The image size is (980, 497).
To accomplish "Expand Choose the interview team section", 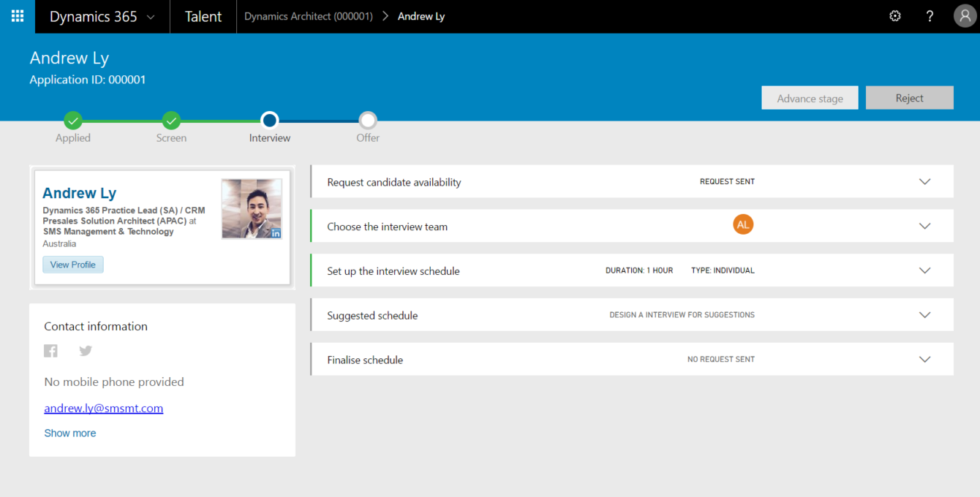I will [x=924, y=227].
